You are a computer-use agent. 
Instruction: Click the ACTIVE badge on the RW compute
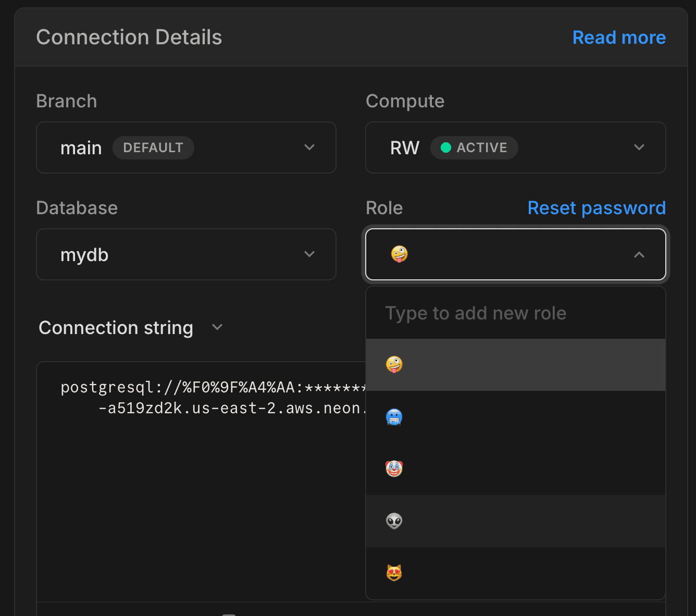click(x=474, y=147)
